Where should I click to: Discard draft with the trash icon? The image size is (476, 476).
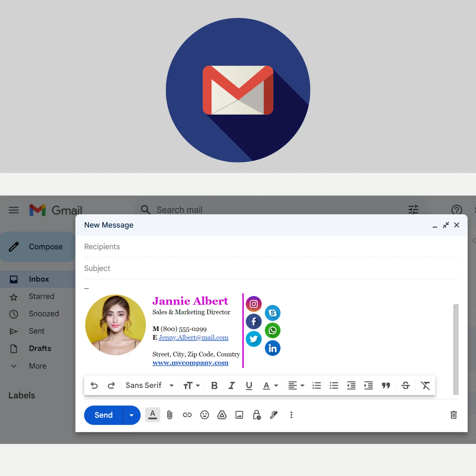[453, 415]
